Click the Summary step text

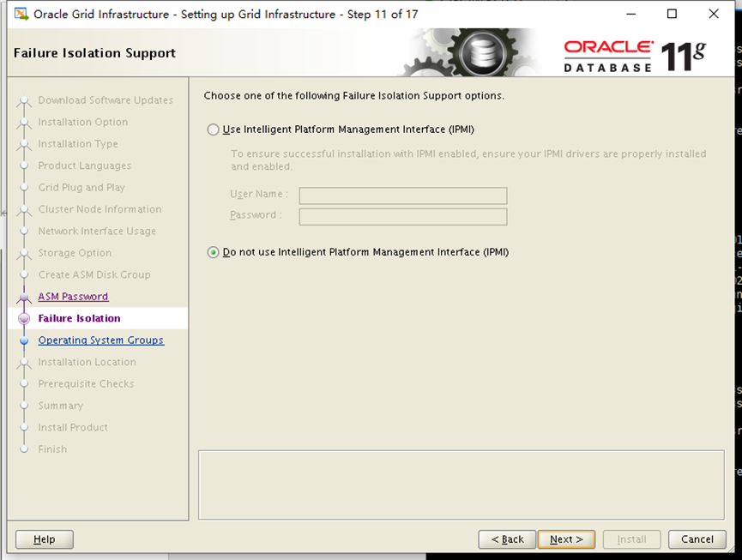(x=61, y=406)
